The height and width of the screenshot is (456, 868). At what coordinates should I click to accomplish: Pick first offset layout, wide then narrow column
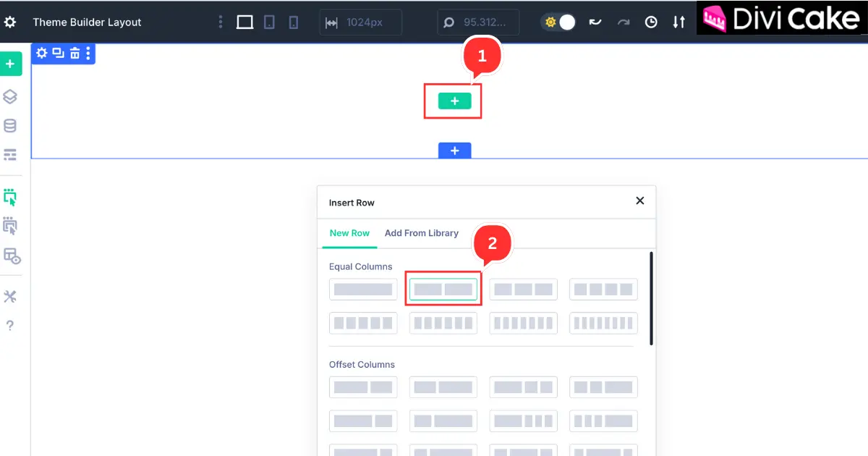tap(363, 387)
